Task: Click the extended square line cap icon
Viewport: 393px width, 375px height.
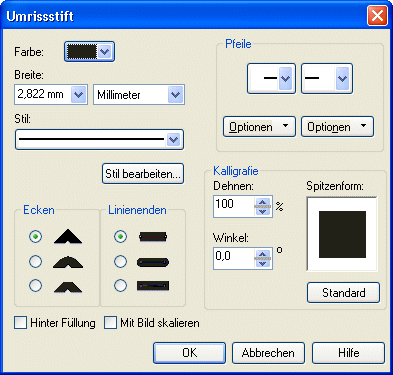Action: (153, 286)
